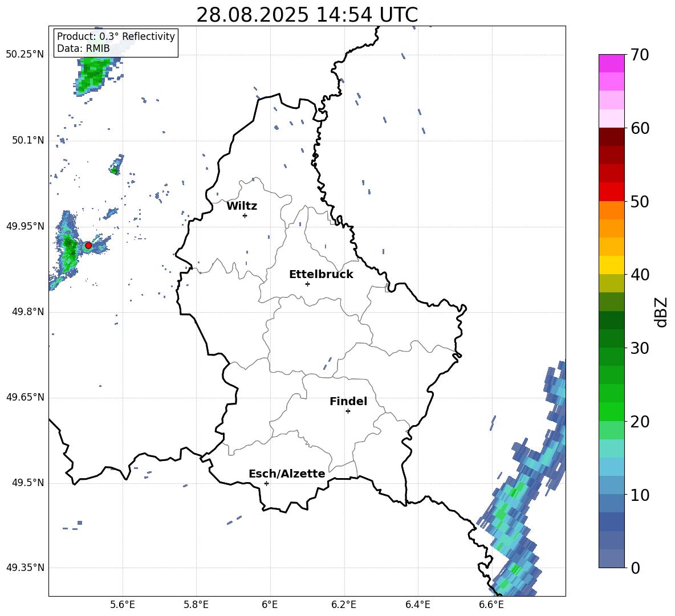Click the dark maroon colorbar segment below 60
The image size is (675, 616).
611,137
